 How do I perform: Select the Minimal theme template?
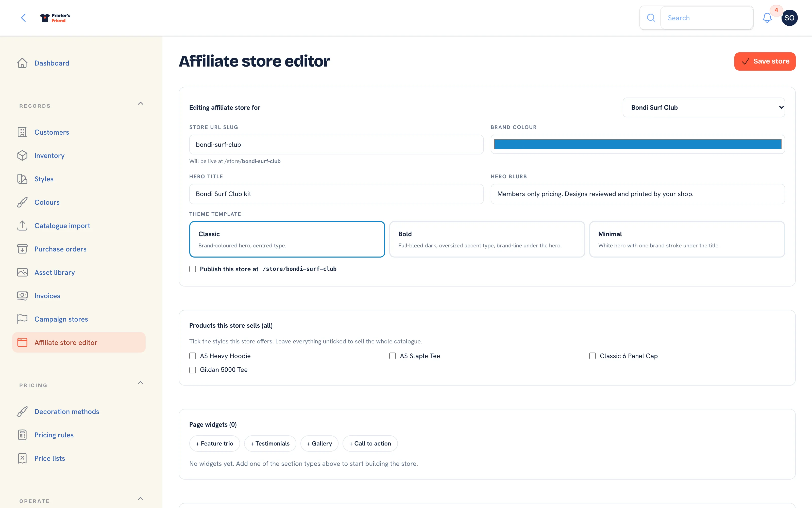[x=687, y=239]
